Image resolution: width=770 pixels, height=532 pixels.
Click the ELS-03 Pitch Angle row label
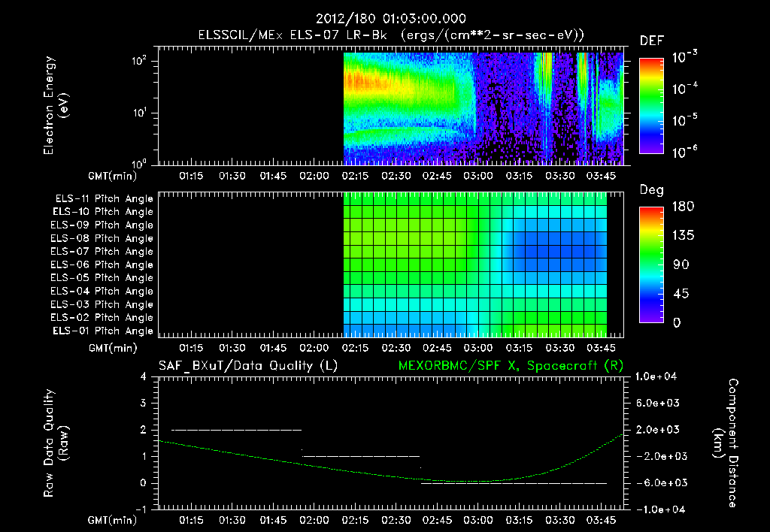tap(102, 305)
